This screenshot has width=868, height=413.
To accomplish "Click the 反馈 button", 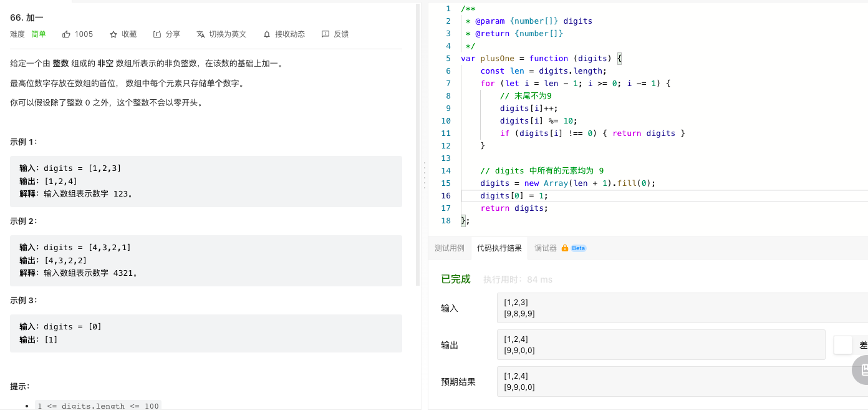I will point(335,34).
